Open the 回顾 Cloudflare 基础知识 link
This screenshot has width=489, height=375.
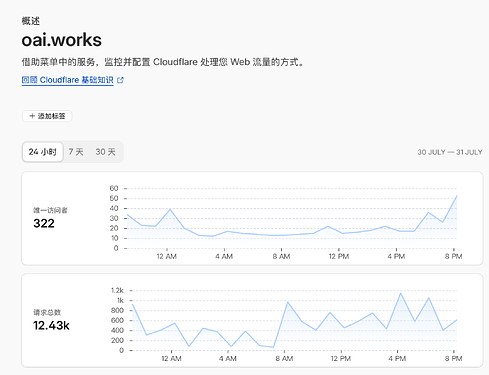tap(67, 80)
